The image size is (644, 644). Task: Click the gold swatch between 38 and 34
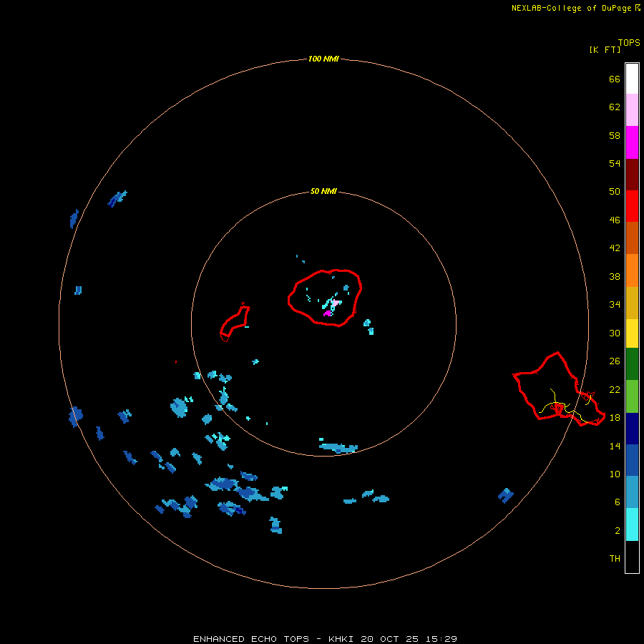point(632,303)
